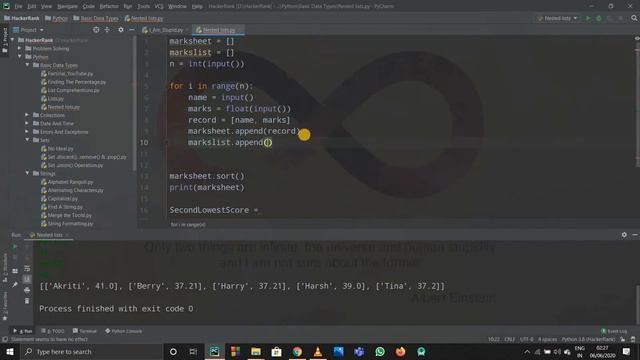Open the VCS menu
The width and height of the screenshot is (640, 360).
pos(159,6)
